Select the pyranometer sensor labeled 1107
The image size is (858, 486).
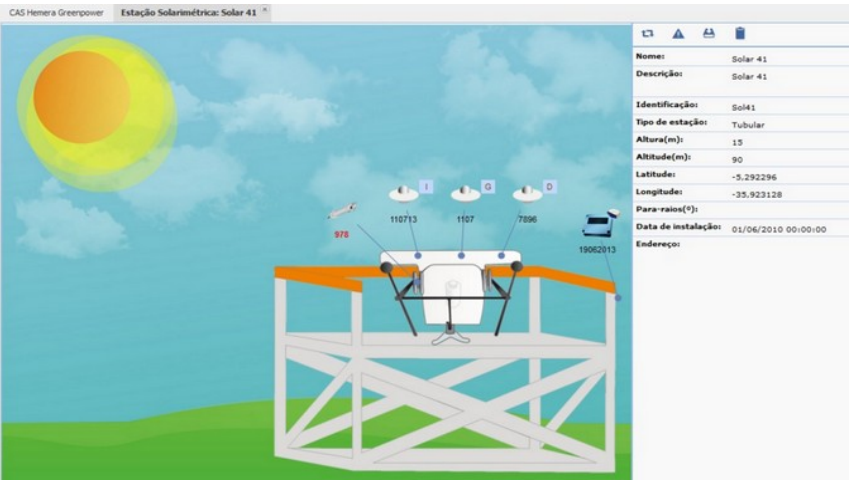(464, 194)
